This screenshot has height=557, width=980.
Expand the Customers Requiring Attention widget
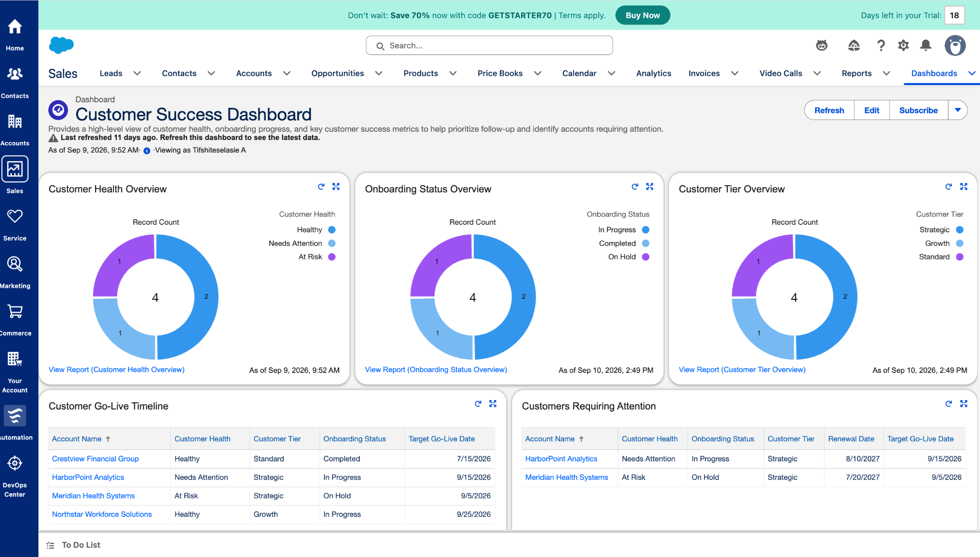pyautogui.click(x=964, y=404)
